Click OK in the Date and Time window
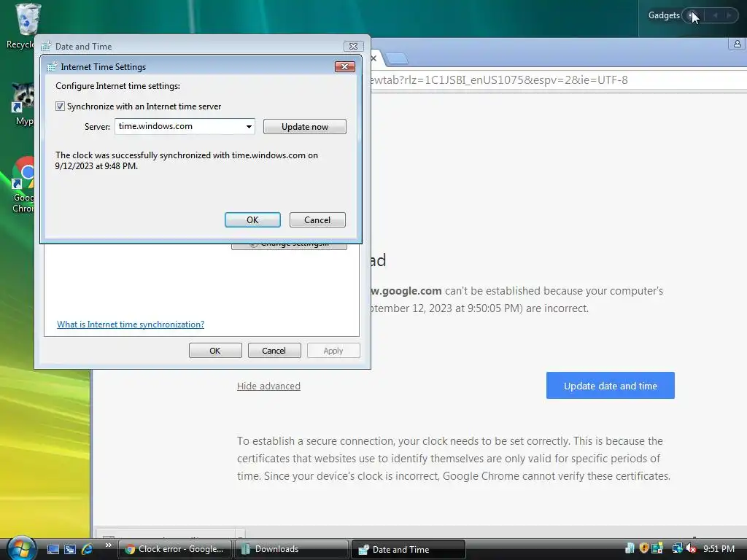This screenshot has height=560, width=747. pos(215,351)
